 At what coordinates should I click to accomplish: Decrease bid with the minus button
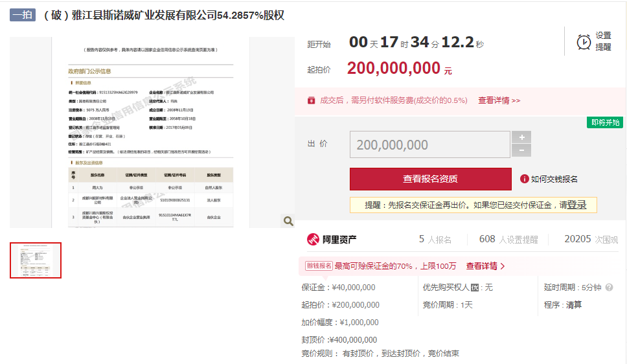tap(521, 150)
